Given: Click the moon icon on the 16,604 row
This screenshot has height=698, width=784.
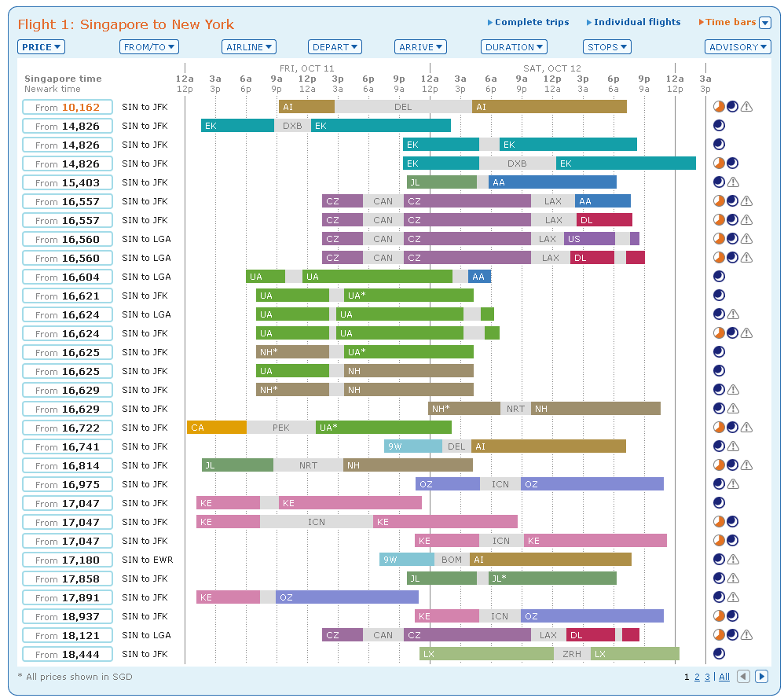Looking at the screenshot, I should tap(719, 277).
